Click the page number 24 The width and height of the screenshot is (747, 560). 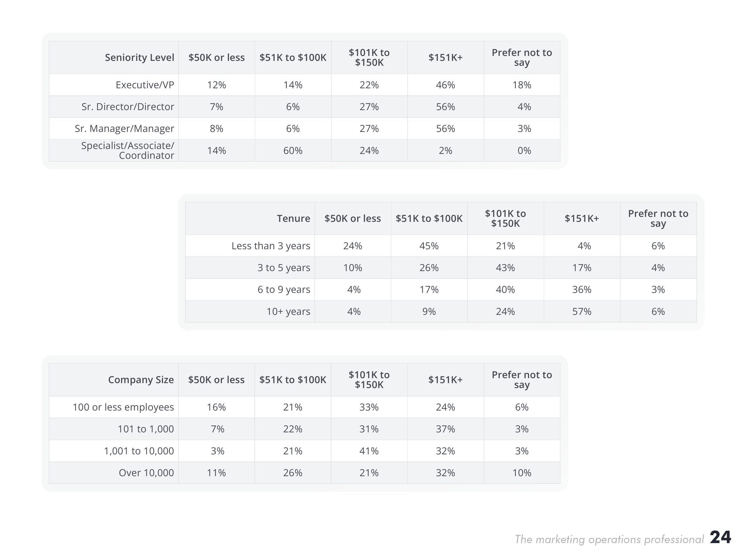720,537
